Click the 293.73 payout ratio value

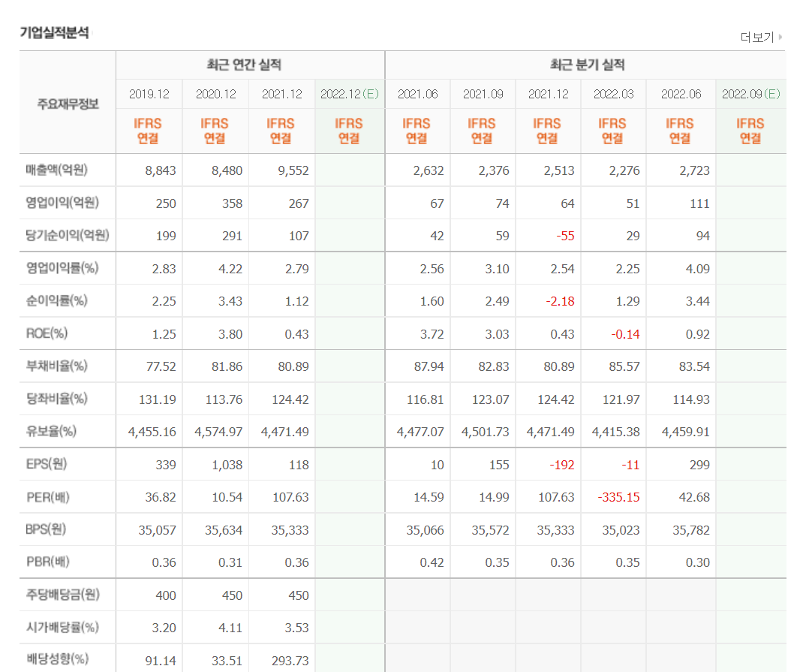[290, 661]
